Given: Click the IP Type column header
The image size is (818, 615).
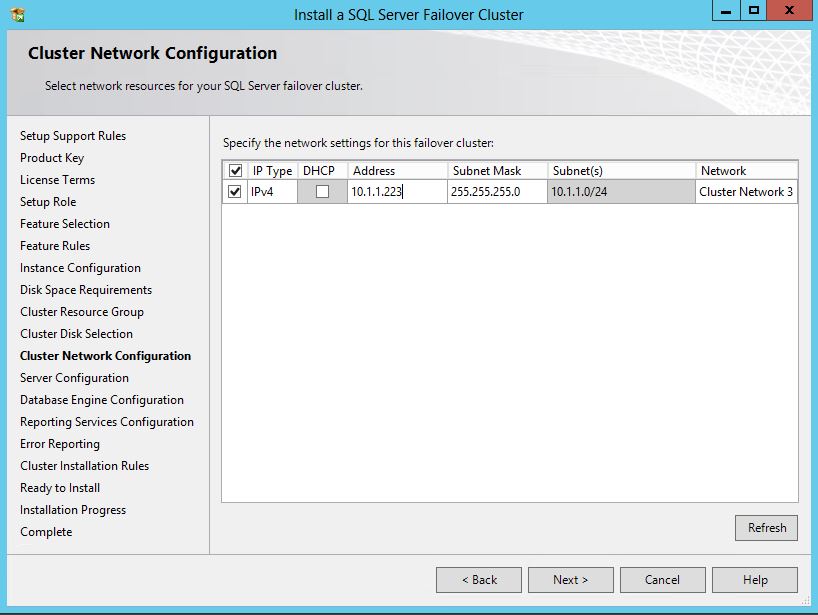Looking at the screenshot, I should tap(272, 171).
